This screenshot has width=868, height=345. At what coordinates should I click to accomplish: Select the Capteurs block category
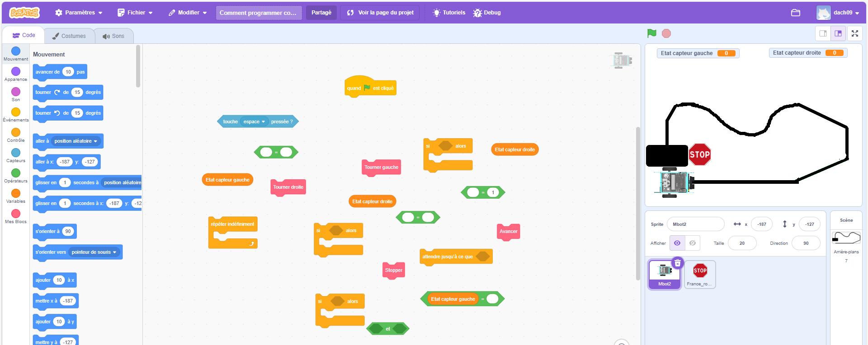point(16,155)
